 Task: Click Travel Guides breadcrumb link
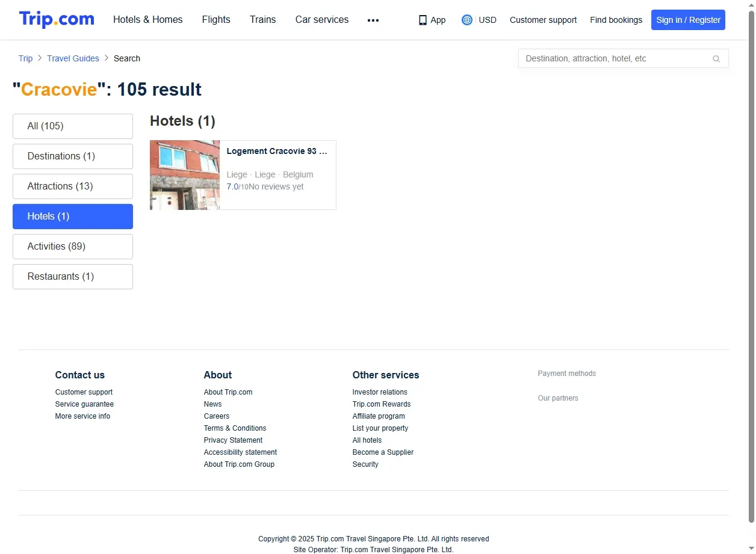point(73,58)
